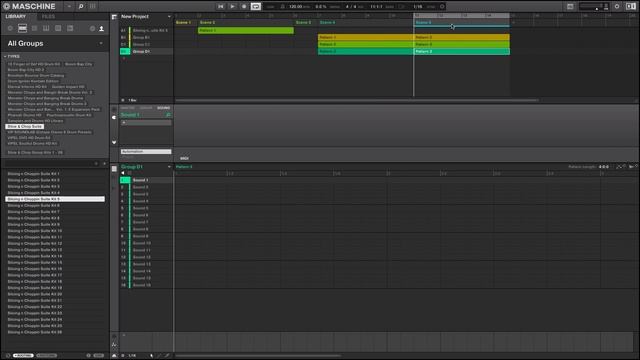640x360 pixels.
Task: Open the GROUP tab in the control area
Action: [x=146, y=108]
